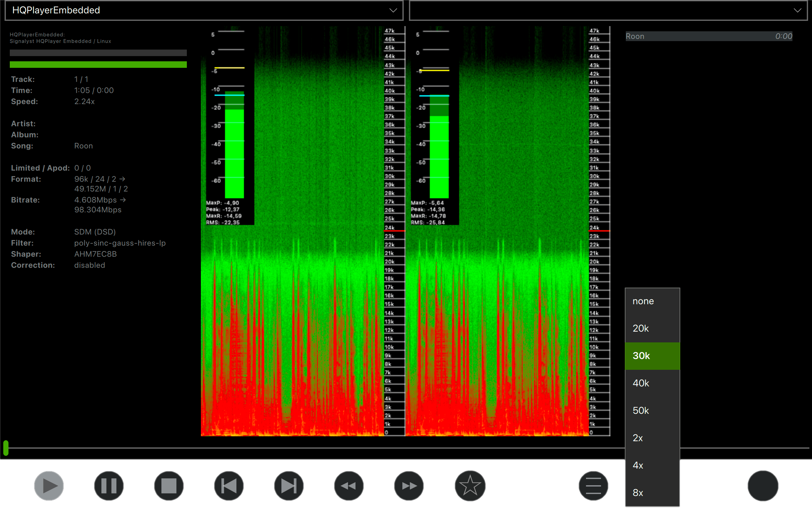Open the hamburger menu button
This screenshot has height=510, width=812.
[594, 486]
